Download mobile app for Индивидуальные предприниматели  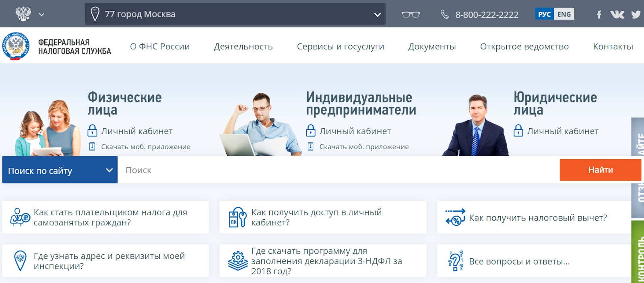click(364, 147)
